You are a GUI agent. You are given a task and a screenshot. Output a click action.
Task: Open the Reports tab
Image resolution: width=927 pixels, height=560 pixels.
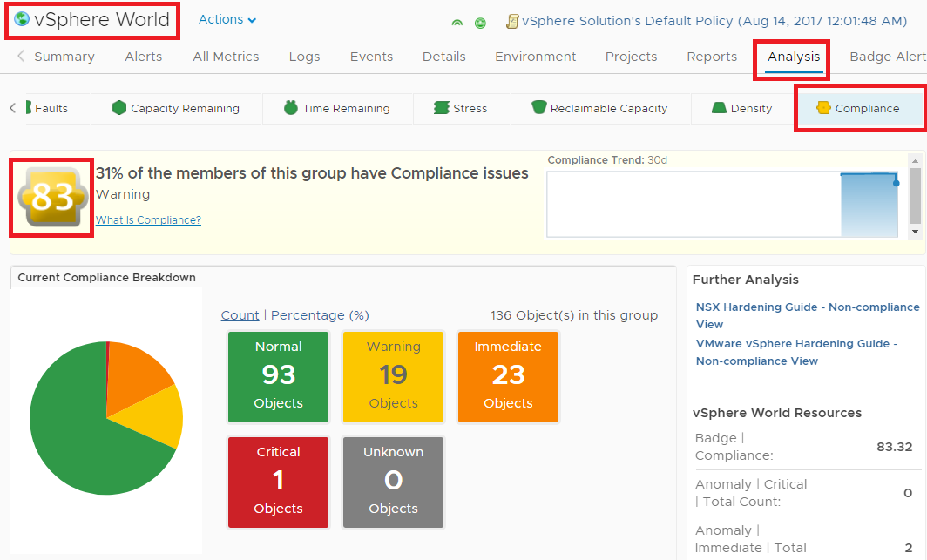(x=712, y=57)
